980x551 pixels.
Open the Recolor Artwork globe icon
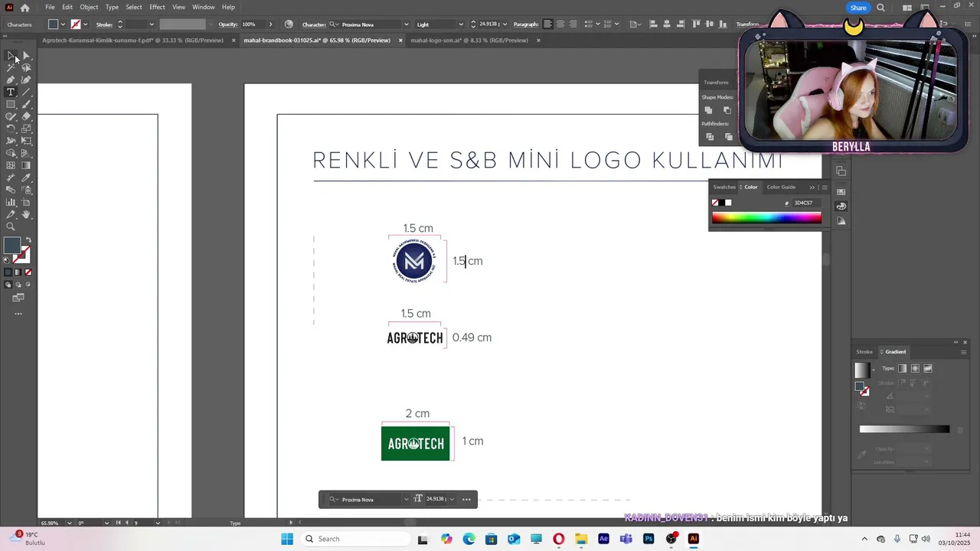[x=289, y=24]
